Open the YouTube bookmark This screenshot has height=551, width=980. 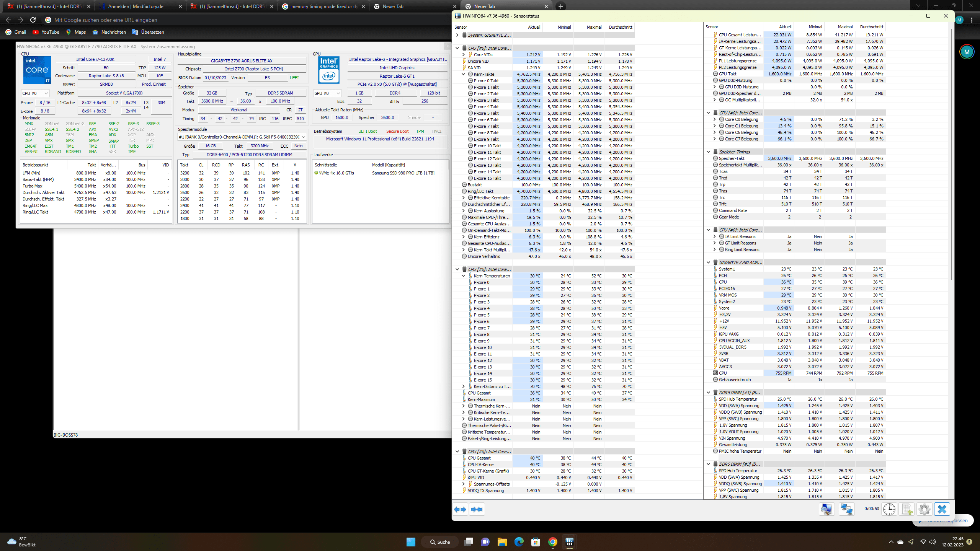click(x=46, y=32)
